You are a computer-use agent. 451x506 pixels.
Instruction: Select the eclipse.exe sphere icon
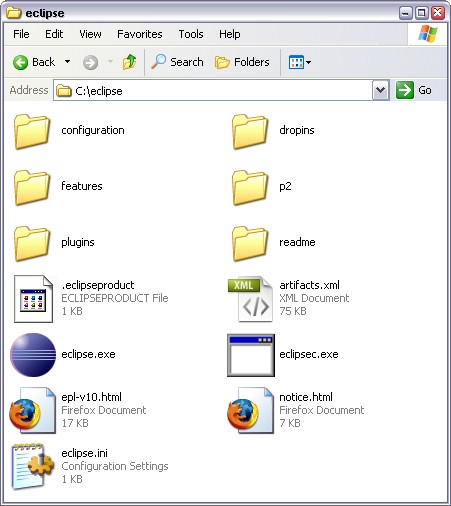33,355
